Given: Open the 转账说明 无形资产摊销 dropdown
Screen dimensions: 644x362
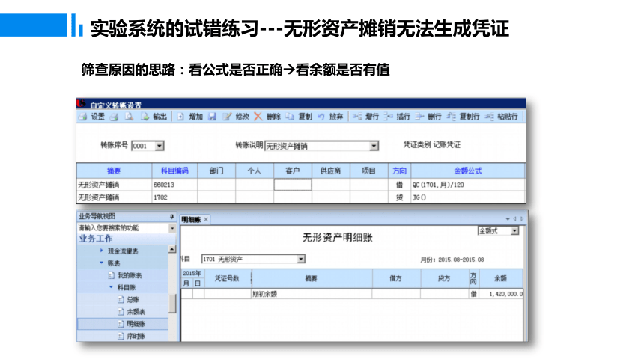Looking at the screenshot, I should 374,146.
